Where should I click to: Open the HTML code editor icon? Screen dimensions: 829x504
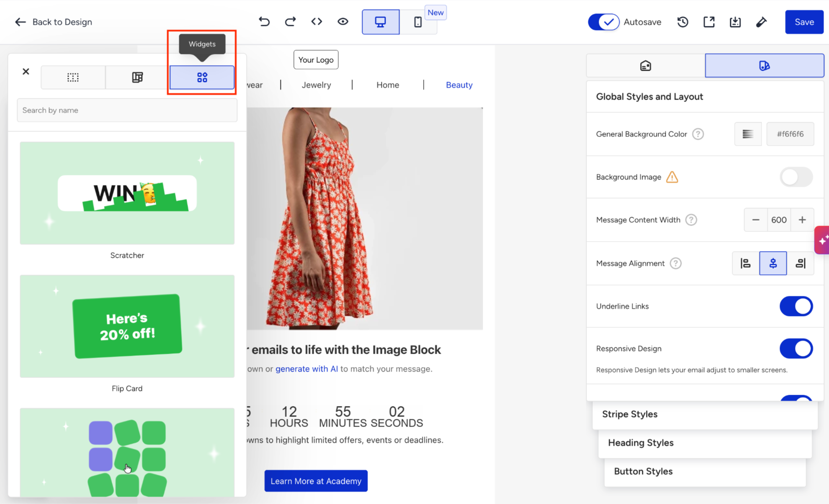(317, 22)
